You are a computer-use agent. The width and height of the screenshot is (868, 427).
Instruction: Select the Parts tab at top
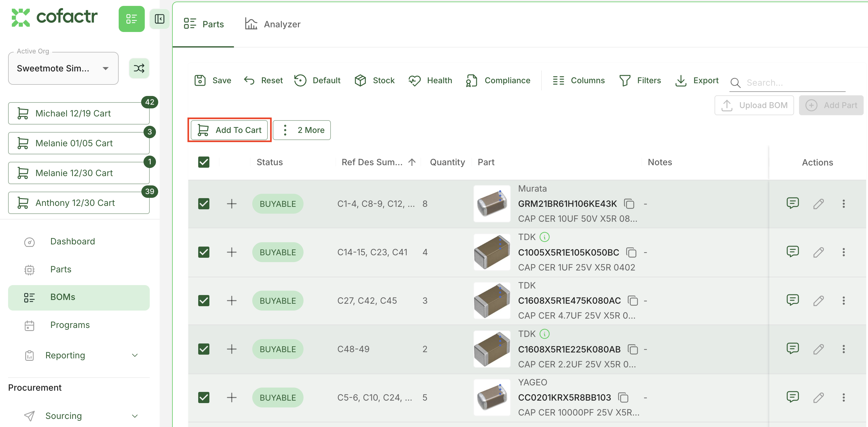click(x=203, y=24)
